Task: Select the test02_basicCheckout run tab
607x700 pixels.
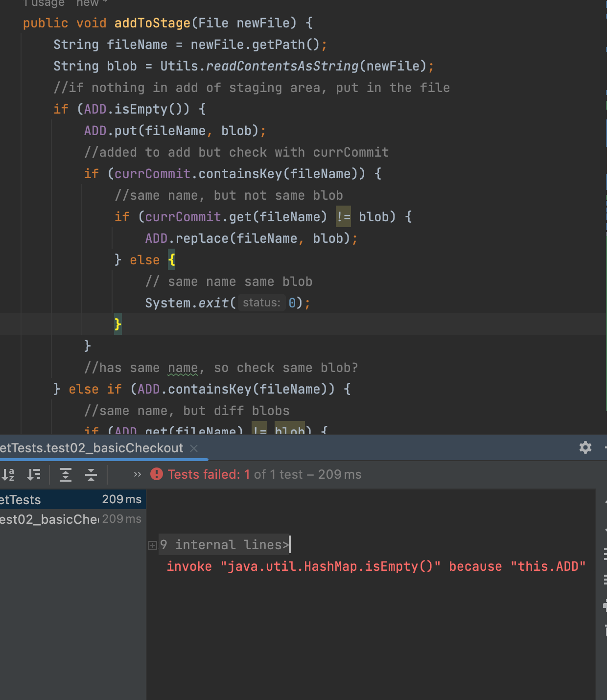Action: 91,448
